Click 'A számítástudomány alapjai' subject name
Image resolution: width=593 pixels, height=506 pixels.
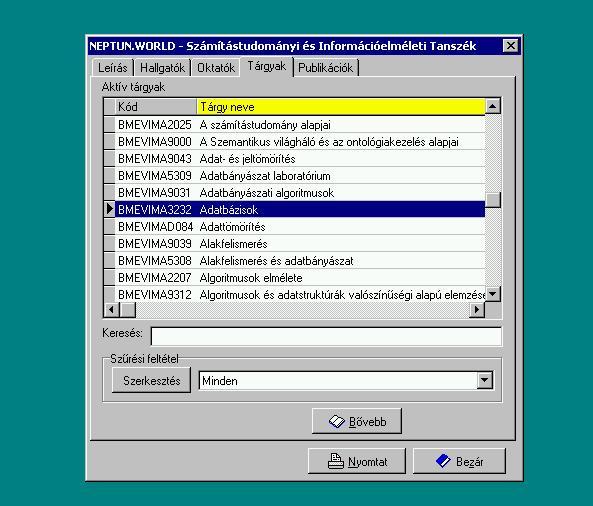click(265, 125)
